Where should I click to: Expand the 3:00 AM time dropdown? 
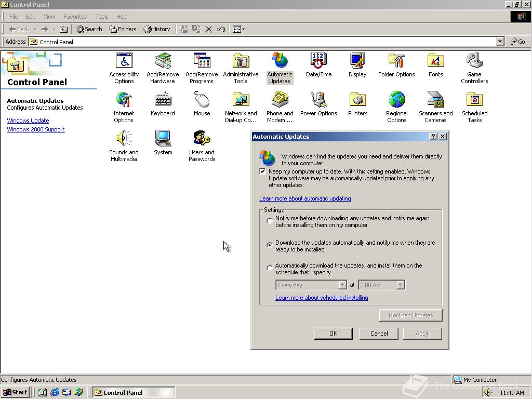click(401, 285)
